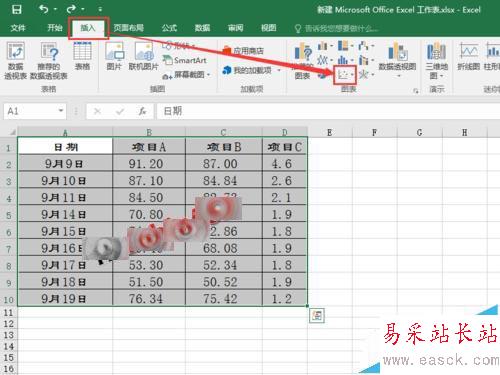This screenshot has width=500, height=375.
Task: Select the cell containing 76.34
Action: 149,298
